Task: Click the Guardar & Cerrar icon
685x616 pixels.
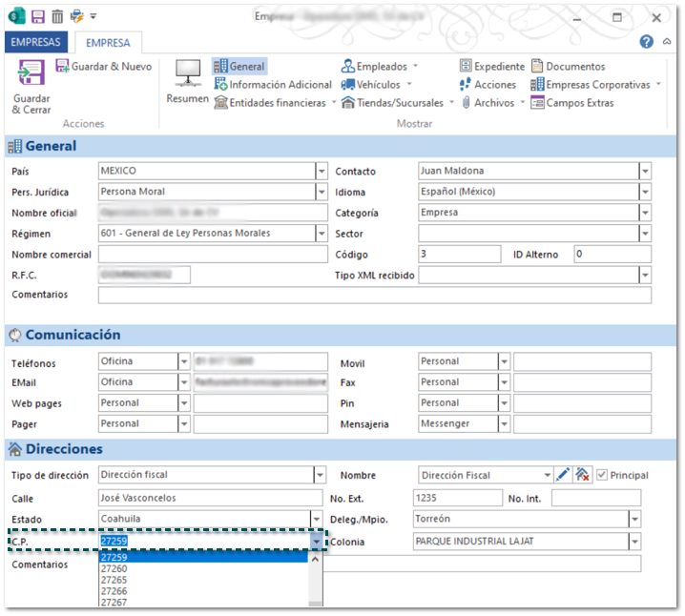Action: pos(31,74)
